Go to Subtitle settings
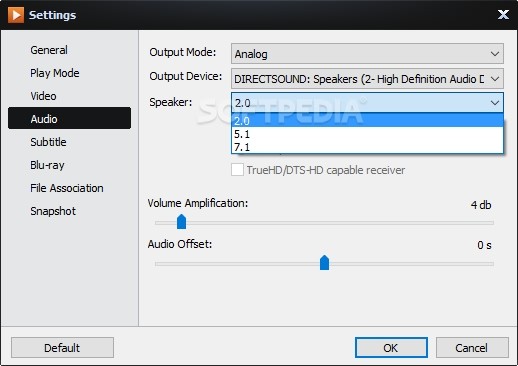The image size is (518, 366). pyautogui.click(x=48, y=142)
